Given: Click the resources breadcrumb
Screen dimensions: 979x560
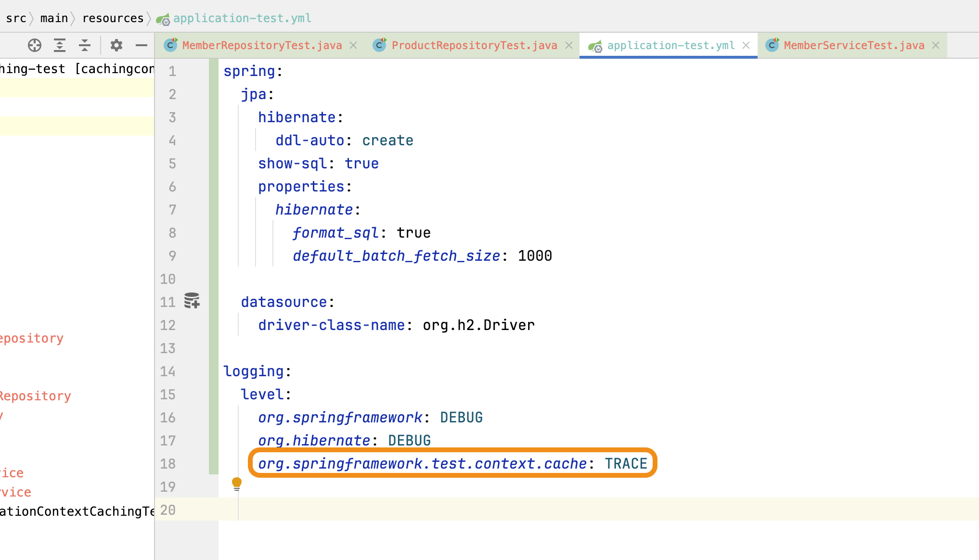Looking at the screenshot, I should click(113, 18).
